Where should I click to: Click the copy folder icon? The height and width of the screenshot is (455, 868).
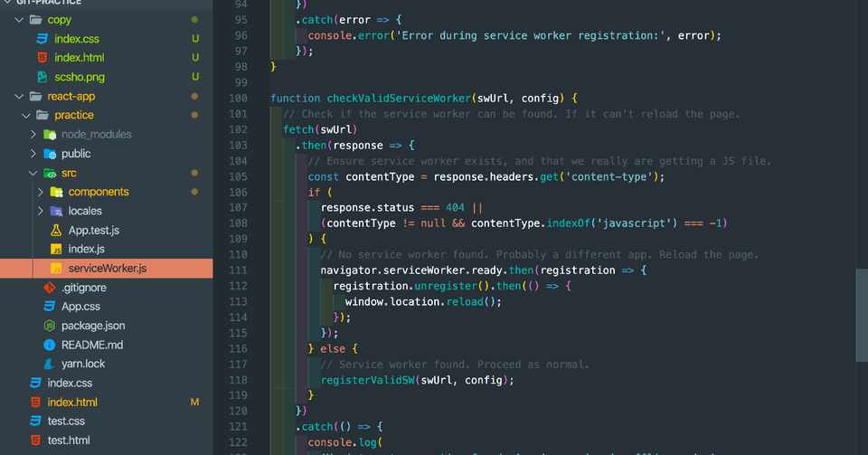click(36, 20)
